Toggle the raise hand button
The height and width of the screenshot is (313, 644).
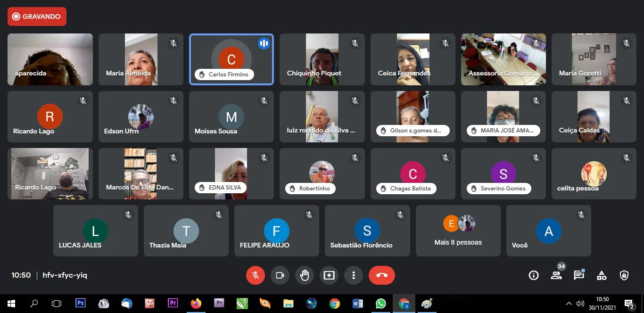(x=305, y=275)
